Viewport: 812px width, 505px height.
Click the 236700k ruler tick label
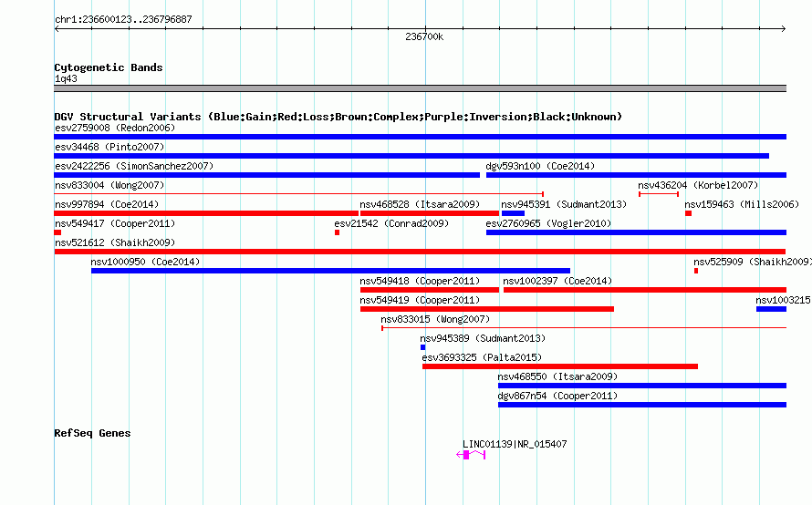tap(424, 36)
